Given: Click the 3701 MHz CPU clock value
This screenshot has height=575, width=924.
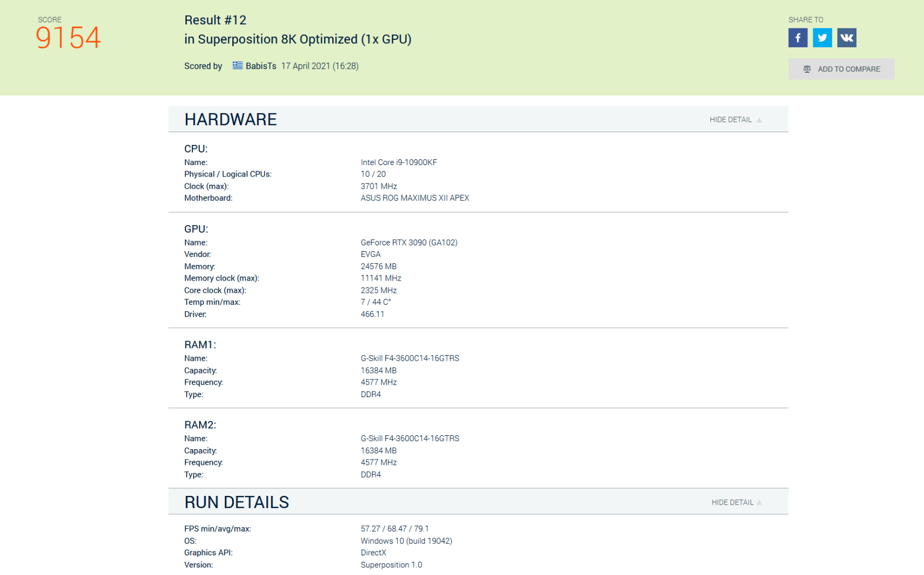Looking at the screenshot, I should click(379, 186).
